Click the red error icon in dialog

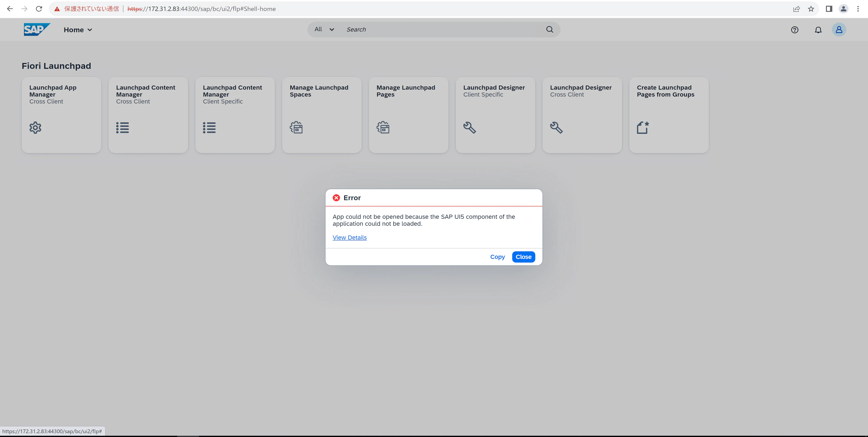click(x=336, y=198)
